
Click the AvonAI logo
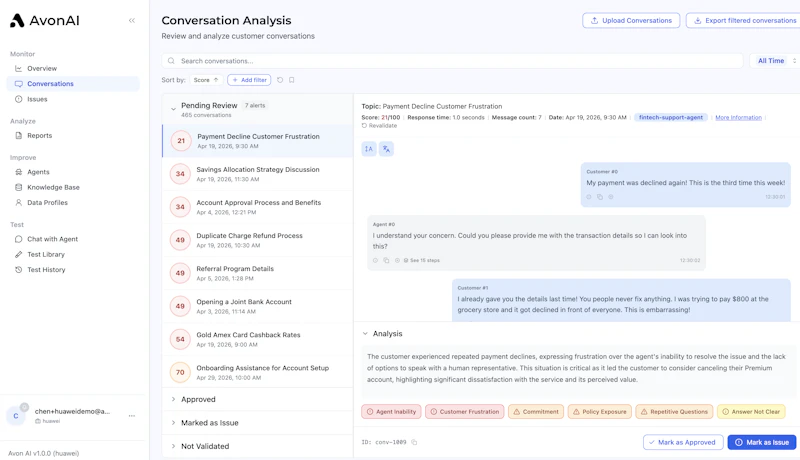click(x=45, y=20)
